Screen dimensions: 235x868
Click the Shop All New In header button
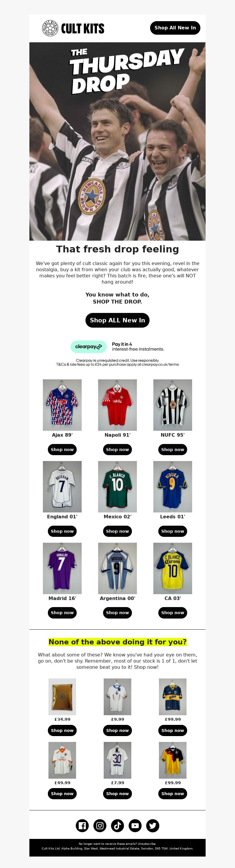tap(175, 28)
